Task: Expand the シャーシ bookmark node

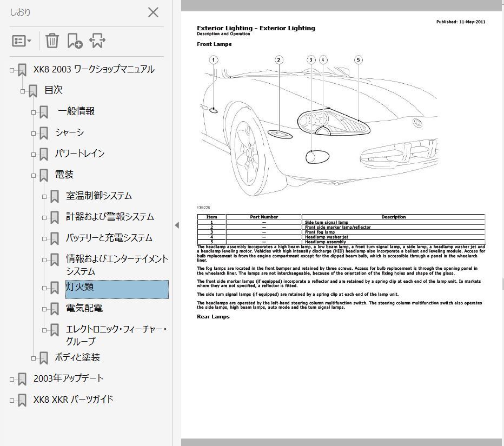Action: click(x=34, y=134)
